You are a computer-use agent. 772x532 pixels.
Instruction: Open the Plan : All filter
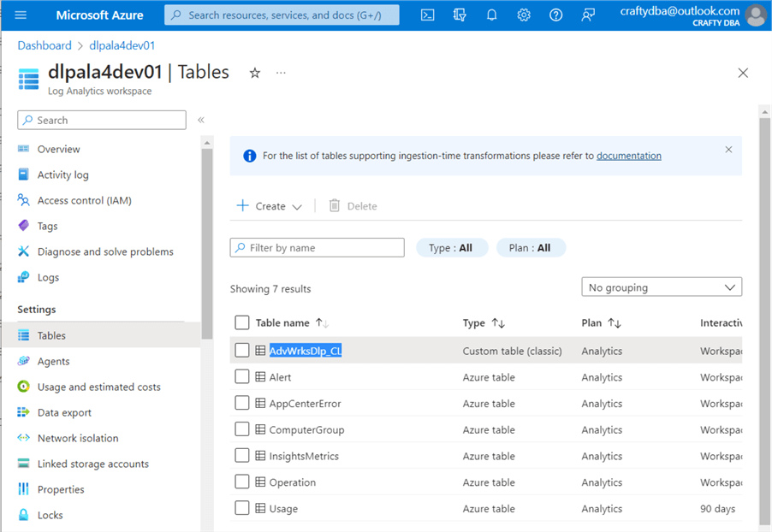tap(531, 247)
